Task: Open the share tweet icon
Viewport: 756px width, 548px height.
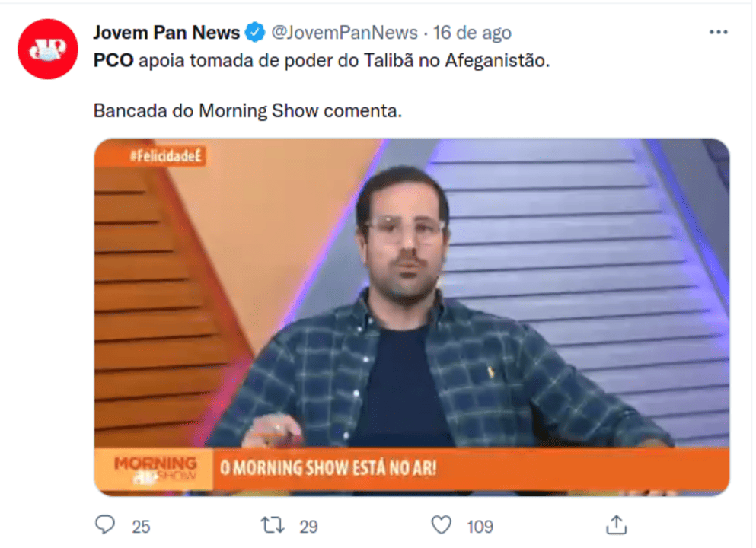Action: tap(616, 525)
